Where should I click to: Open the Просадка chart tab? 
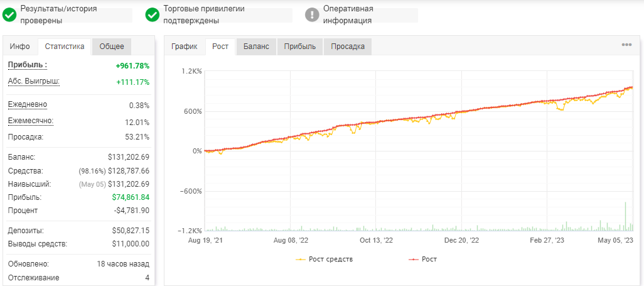(x=348, y=47)
